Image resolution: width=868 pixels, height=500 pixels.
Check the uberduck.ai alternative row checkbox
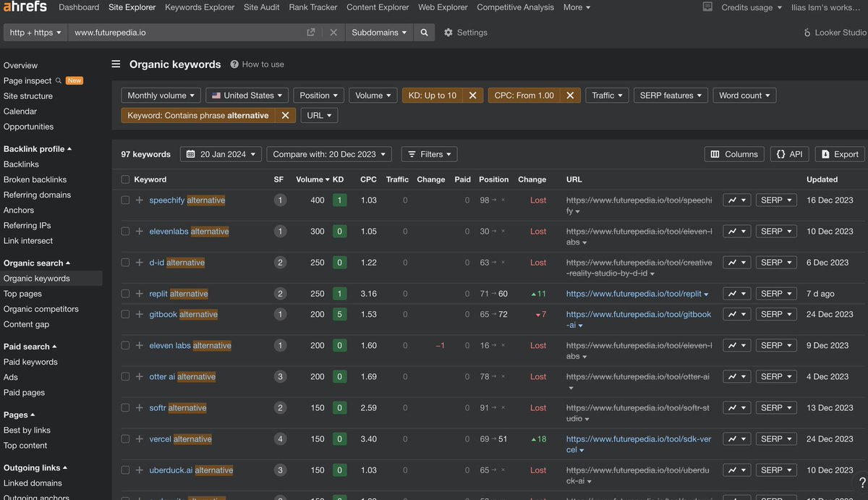(x=125, y=470)
